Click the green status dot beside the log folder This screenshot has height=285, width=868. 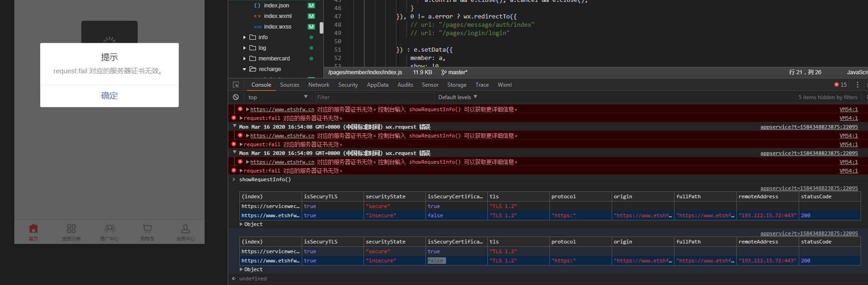tap(311, 48)
